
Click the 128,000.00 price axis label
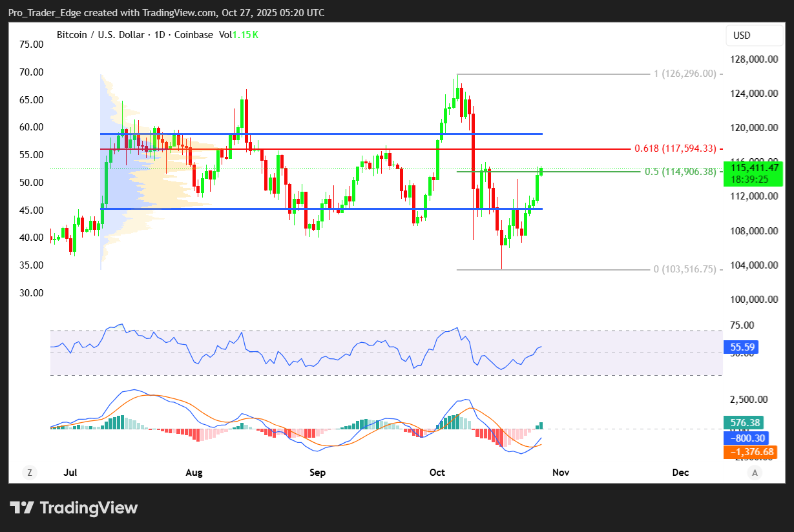[753, 60]
